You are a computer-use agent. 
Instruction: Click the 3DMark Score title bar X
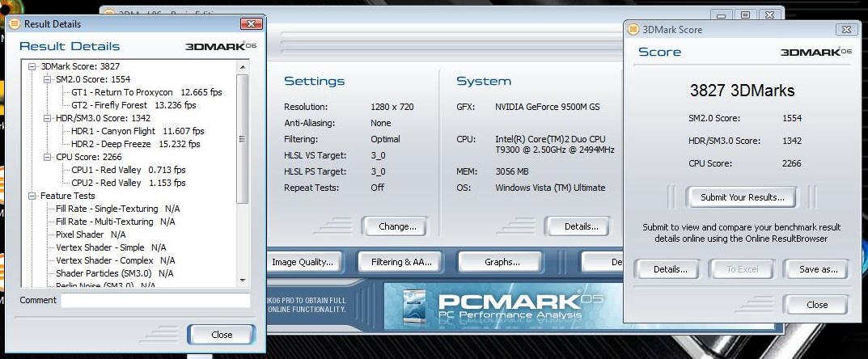[x=846, y=29]
